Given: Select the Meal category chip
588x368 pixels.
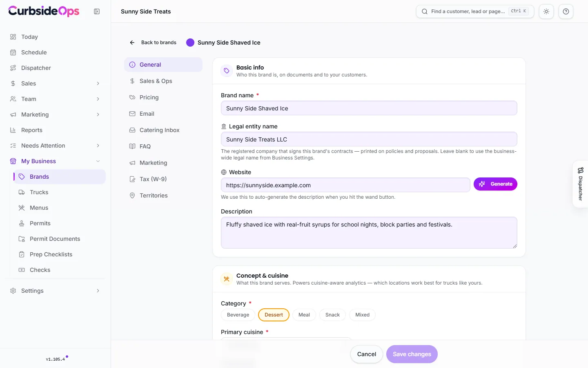Looking at the screenshot, I should tap(304, 315).
